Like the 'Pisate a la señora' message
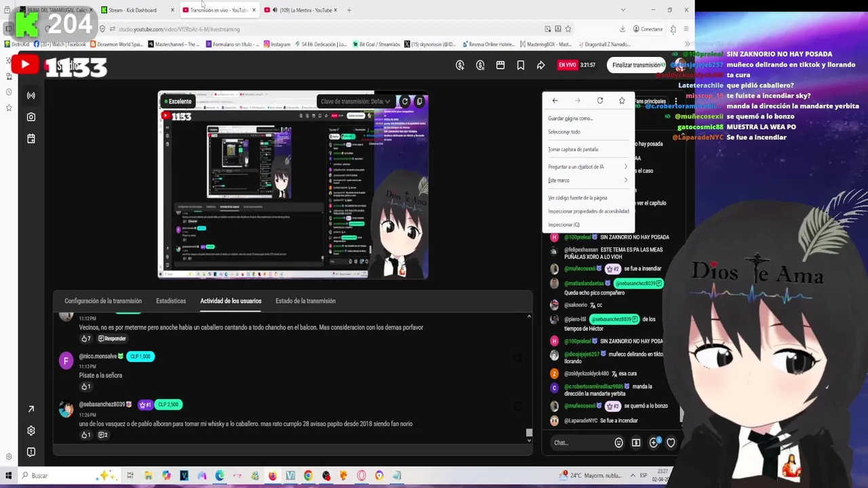Screen dimensions: 868x488 tap(85, 386)
